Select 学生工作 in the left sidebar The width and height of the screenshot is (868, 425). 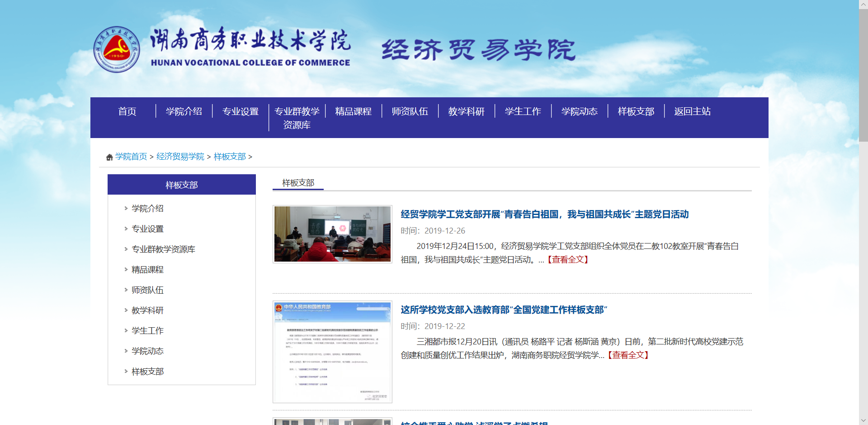tap(147, 331)
